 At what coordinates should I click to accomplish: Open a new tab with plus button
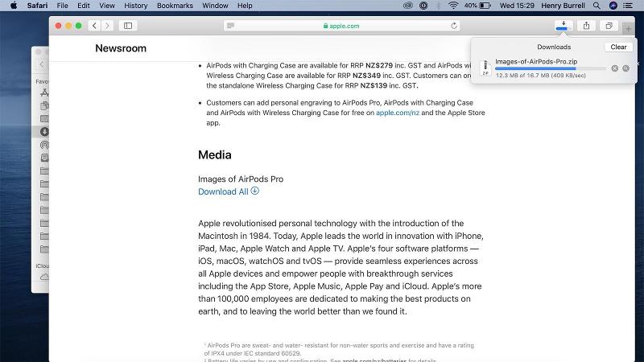[x=628, y=29]
